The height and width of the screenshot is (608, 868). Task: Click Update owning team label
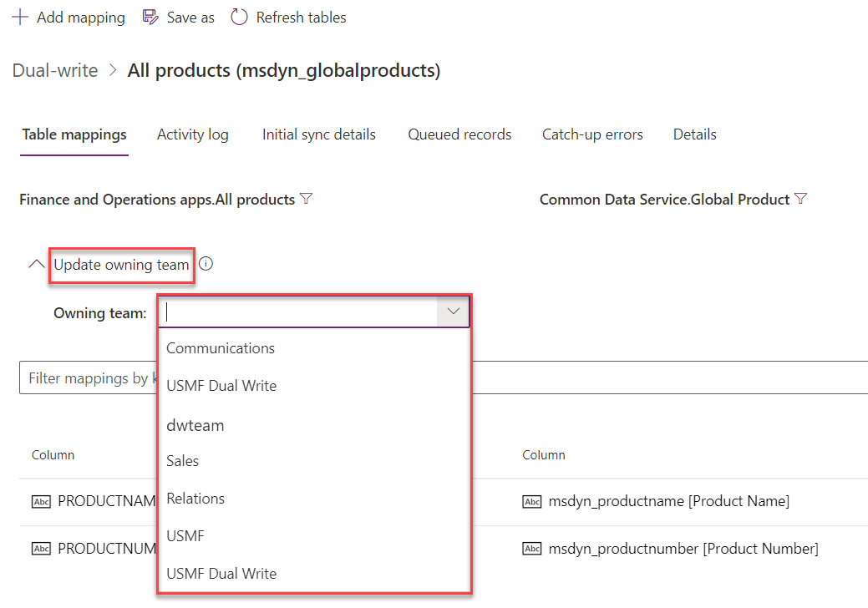(121, 265)
